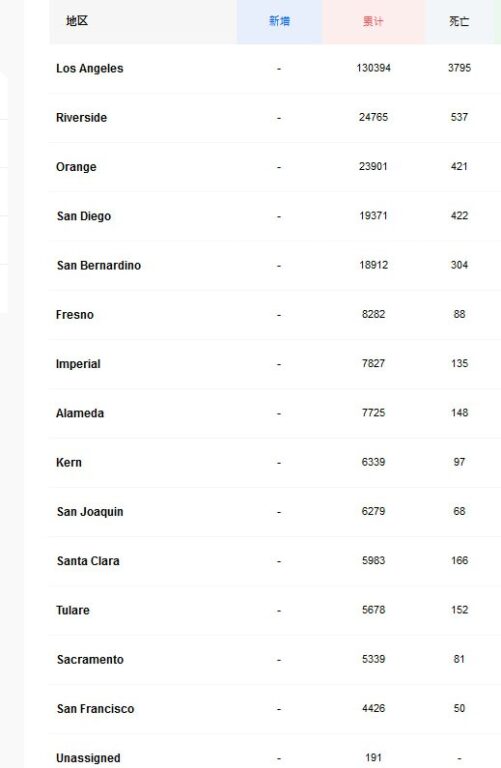This screenshot has height=768, width=501.
Task: Open the San Diego entry
Action: tap(84, 216)
